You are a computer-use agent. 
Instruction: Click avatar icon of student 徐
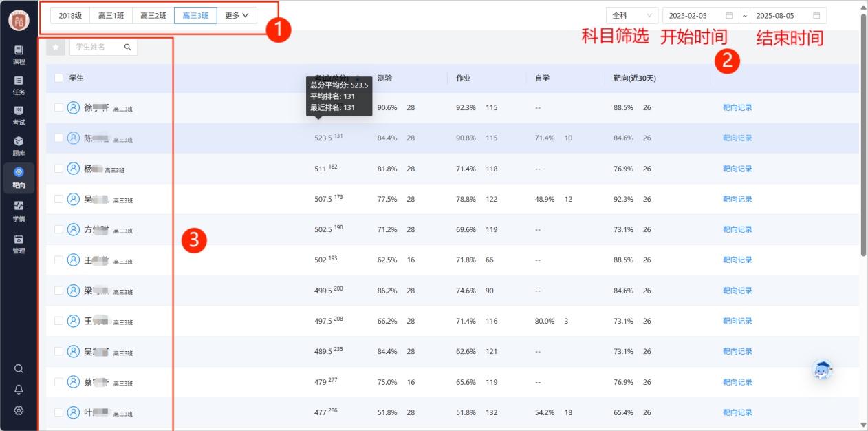click(74, 107)
